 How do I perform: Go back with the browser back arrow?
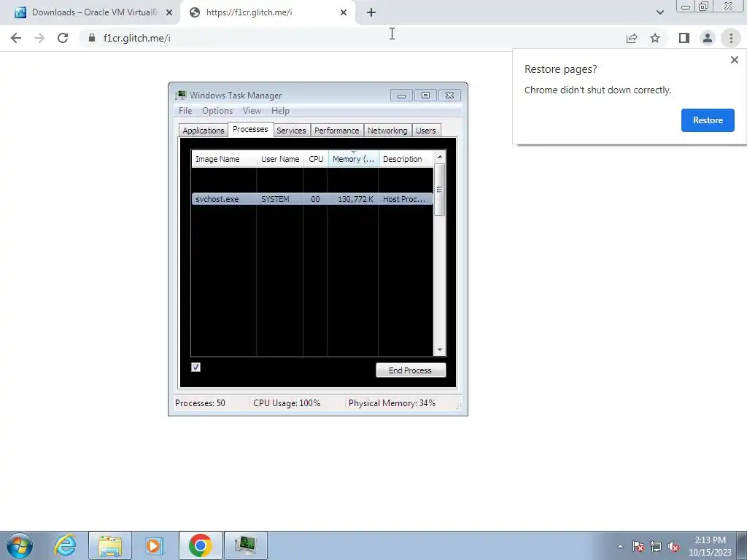pos(16,38)
